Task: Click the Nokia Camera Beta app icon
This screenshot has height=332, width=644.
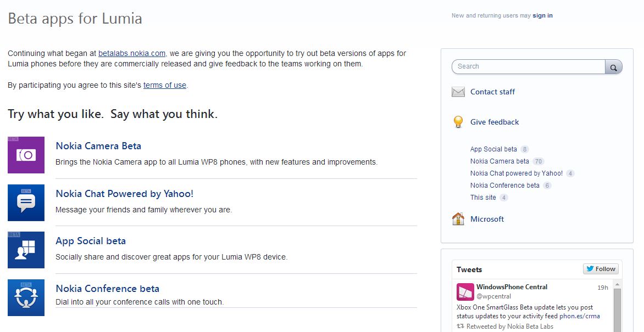Action: click(x=26, y=155)
